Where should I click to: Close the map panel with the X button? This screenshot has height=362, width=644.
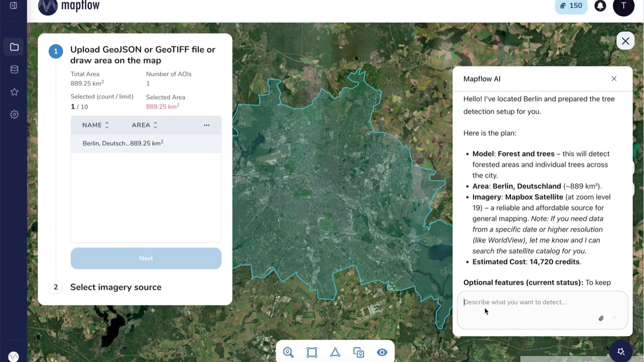[x=625, y=41]
